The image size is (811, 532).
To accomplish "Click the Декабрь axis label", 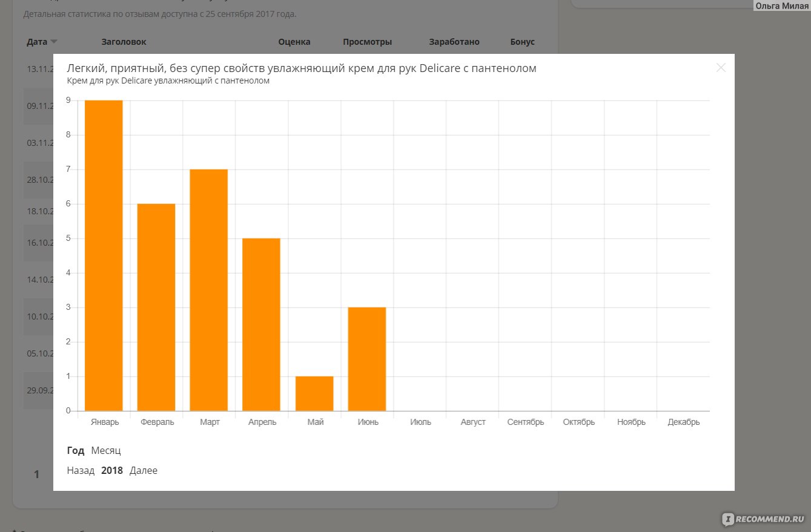I will point(684,422).
